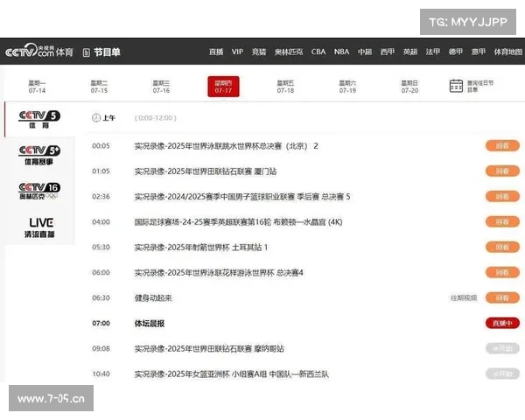This screenshot has width=525, height=420.
Task: Open the calendar icon for past schedules
Action: click(x=456, y=86)
